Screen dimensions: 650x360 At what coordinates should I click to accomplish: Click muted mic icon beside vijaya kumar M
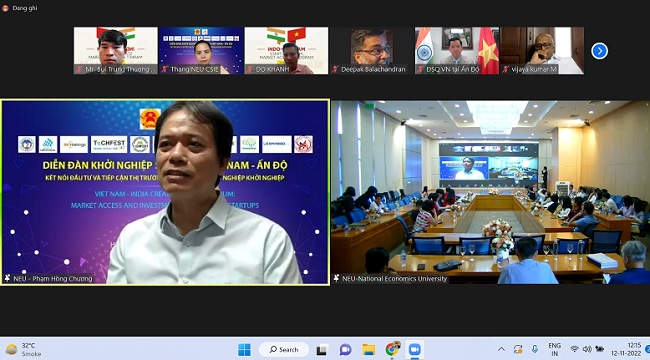click(505, 69)
